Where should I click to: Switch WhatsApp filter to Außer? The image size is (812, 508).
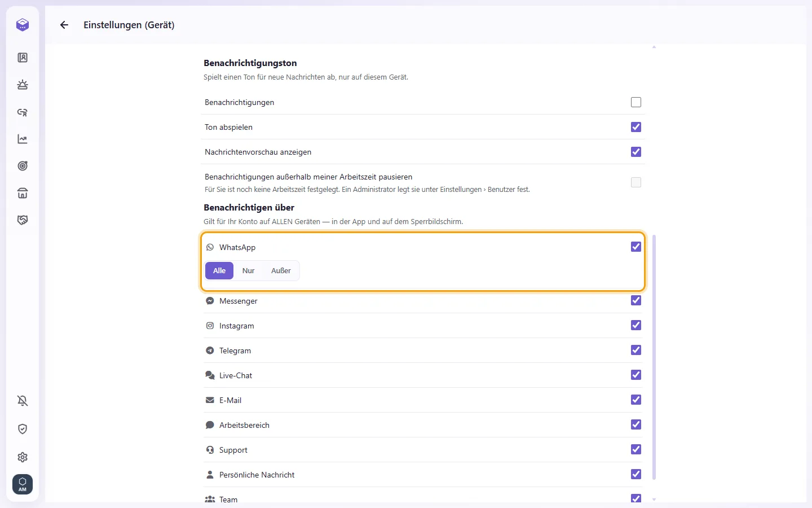tap(281, 271)
